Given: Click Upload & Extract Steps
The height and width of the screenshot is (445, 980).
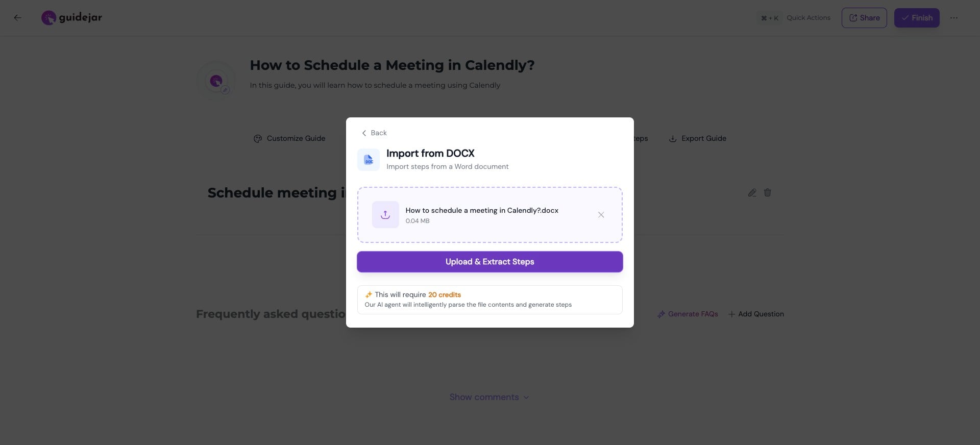Looking at the screenshot, I should 489,262.
